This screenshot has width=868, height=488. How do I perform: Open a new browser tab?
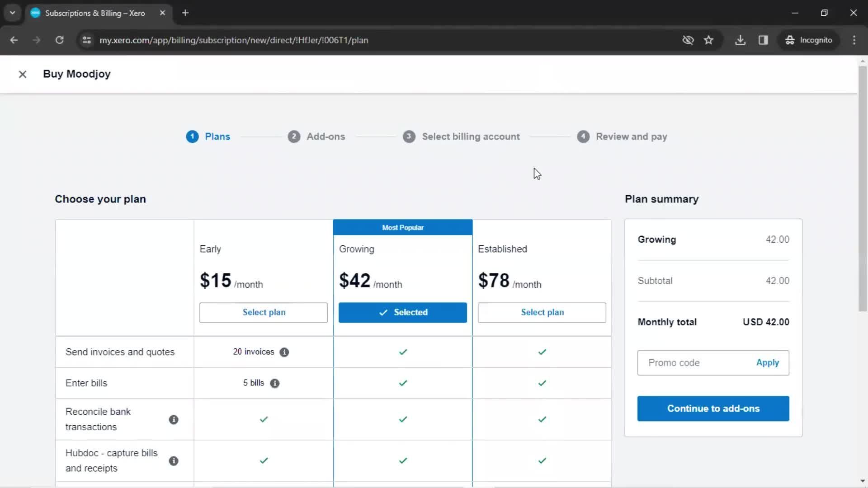(x=185, y=13)
